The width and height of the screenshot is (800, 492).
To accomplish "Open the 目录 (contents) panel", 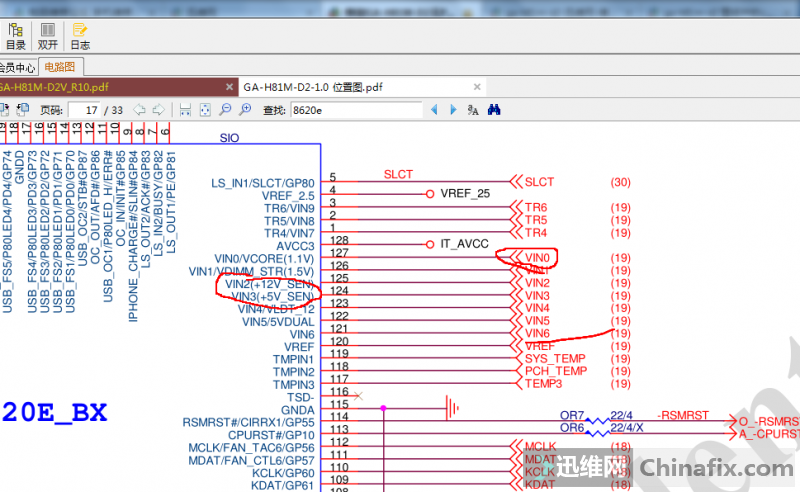I will tap(16, 36).
